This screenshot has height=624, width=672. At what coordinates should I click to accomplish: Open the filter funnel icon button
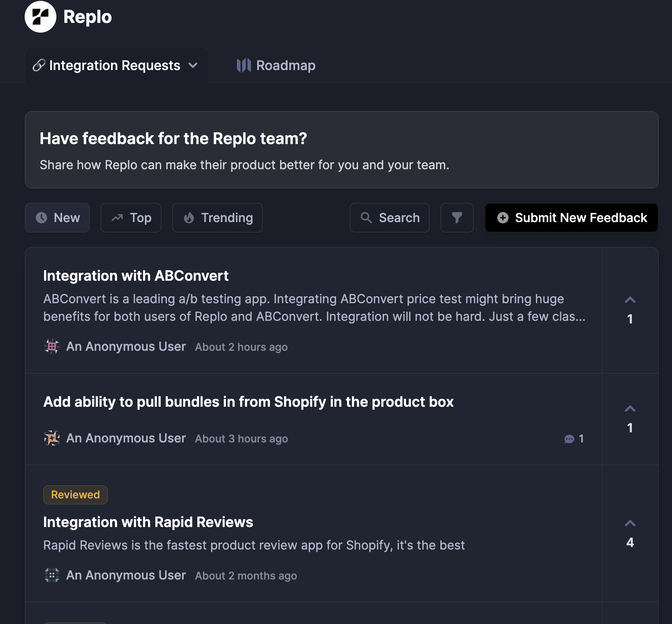click(x=457, y=218)
